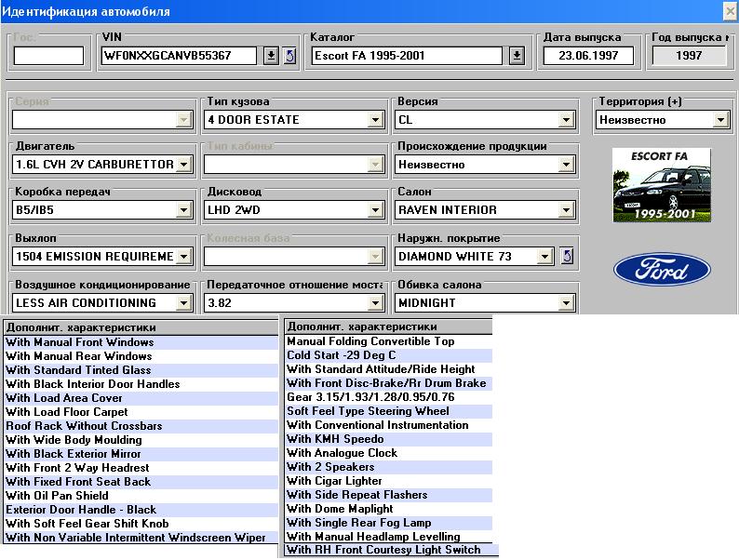This screenshot has width=739, height=560.
Task: Click the left Дополнит. характеристики column header
Action: (x=141, y=327)
